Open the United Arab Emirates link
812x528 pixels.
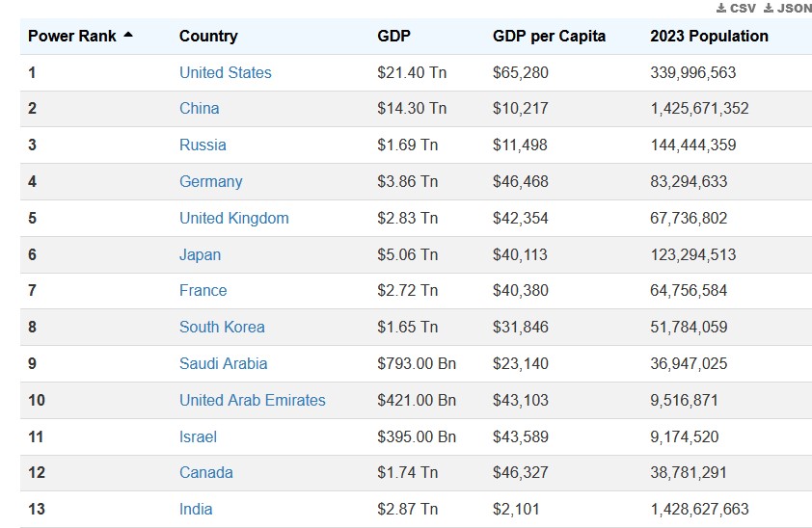252,400
